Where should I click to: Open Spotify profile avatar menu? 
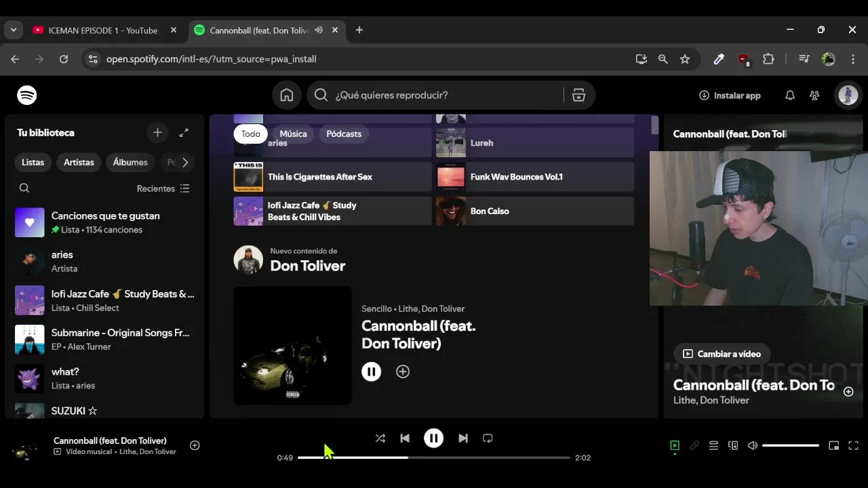848,96
